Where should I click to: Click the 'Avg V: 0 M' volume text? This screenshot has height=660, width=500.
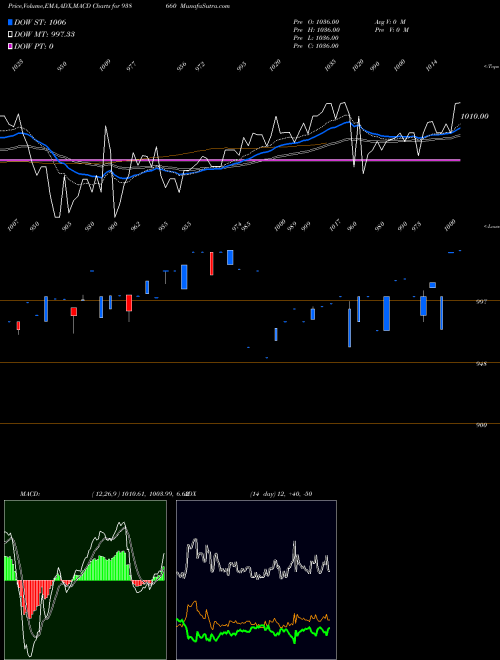[x=391, y=22]
